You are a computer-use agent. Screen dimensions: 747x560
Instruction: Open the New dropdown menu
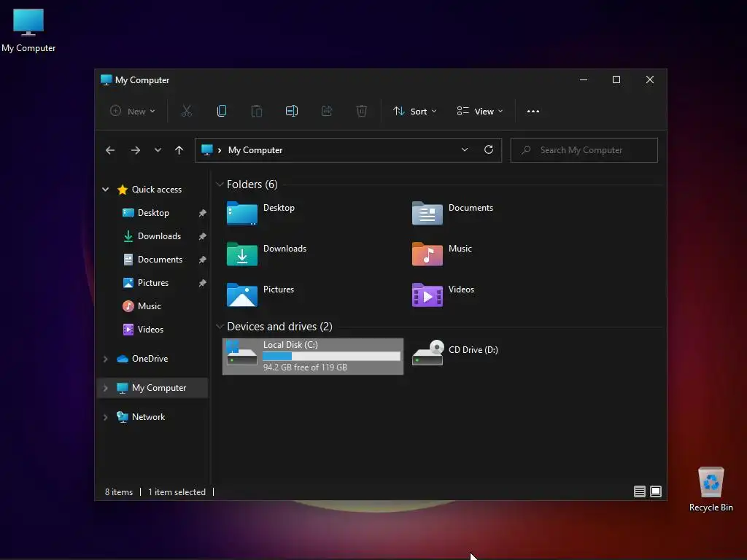point(133,111)
